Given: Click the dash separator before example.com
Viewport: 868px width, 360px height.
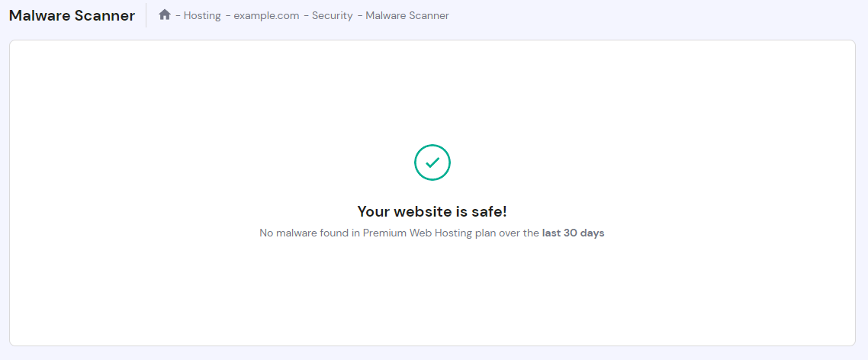Looking at the screenshot, I should coord(228,15).
